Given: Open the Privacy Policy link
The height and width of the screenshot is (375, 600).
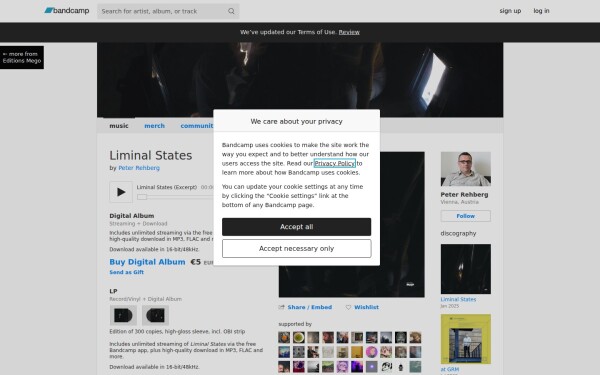Looking at the screenshot, I should 334,163.
